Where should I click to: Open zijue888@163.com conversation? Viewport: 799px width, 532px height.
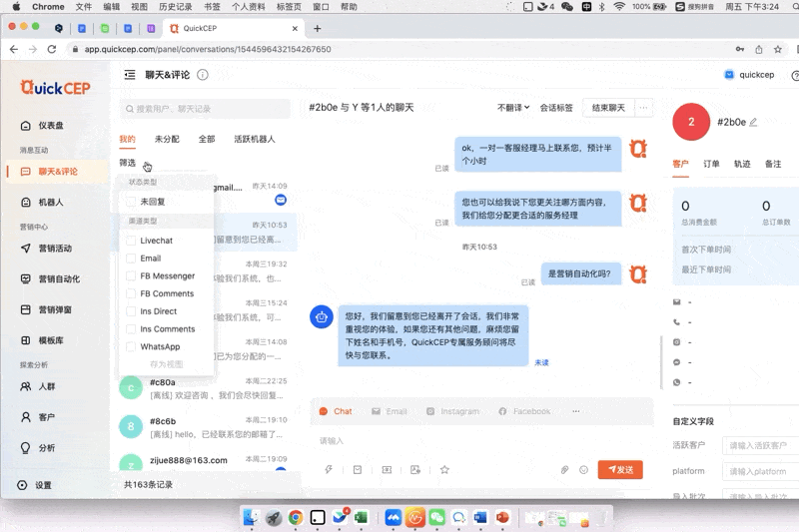pyautogui.click(x=204, y=462)
